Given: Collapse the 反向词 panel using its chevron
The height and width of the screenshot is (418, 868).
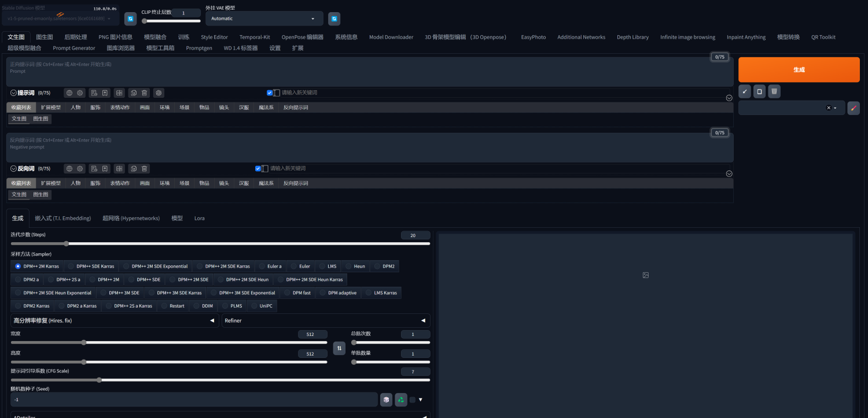Looking at the screenshot, I should click(x=13, y=169).
